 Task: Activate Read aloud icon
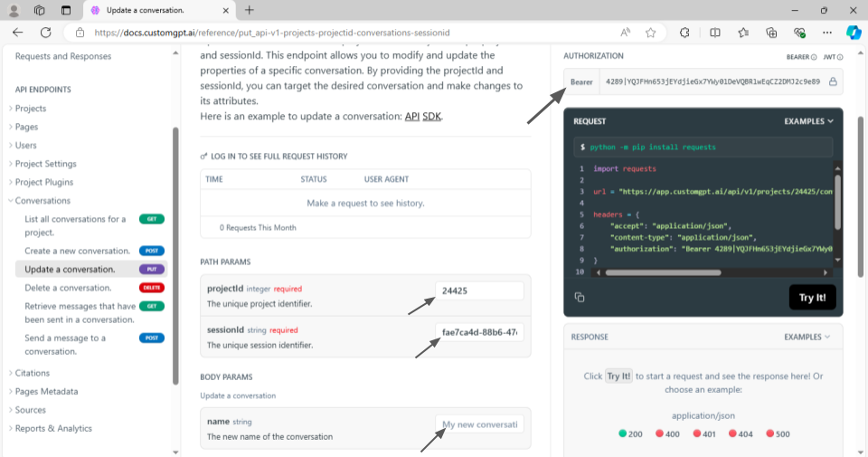[x=625, y=33]
